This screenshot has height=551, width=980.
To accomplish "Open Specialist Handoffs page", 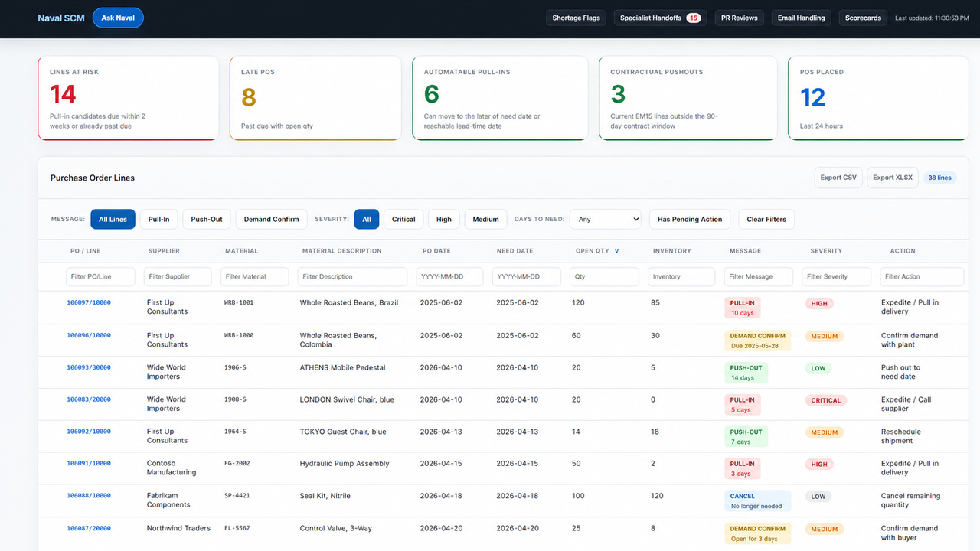I will coord(661,18).
